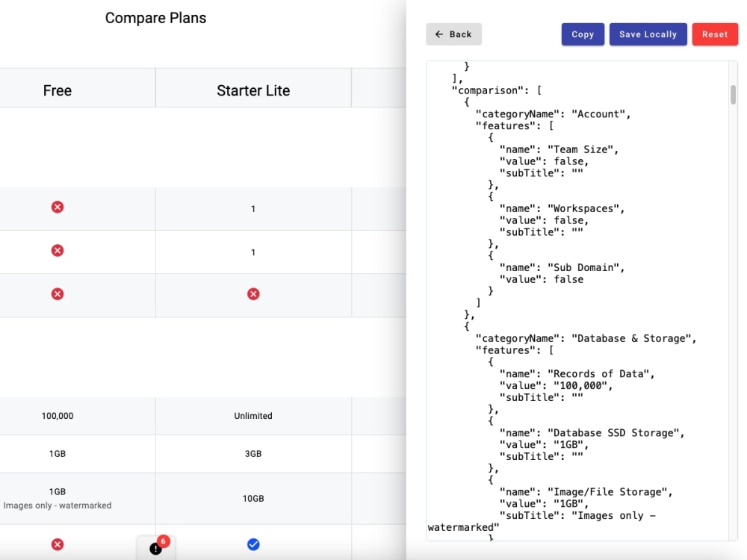Open the alert badge icon showing 6
747x560 pixels.
pos(156,548)
